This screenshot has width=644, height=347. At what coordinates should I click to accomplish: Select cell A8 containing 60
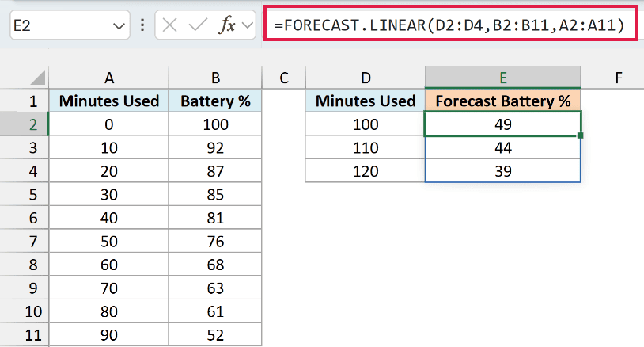tap(109, 265)
